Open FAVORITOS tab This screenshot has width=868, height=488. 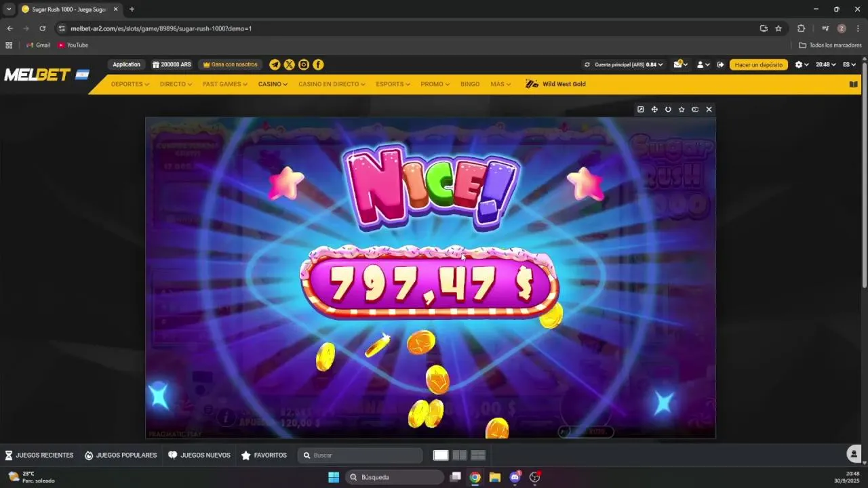click(264, 455)
